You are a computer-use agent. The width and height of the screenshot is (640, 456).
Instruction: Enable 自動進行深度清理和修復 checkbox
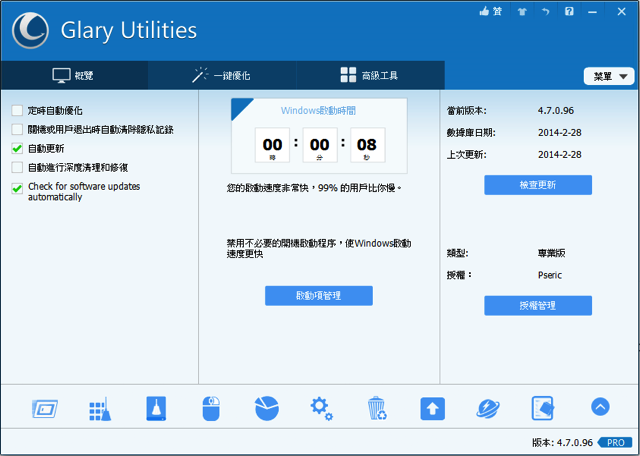17,167
